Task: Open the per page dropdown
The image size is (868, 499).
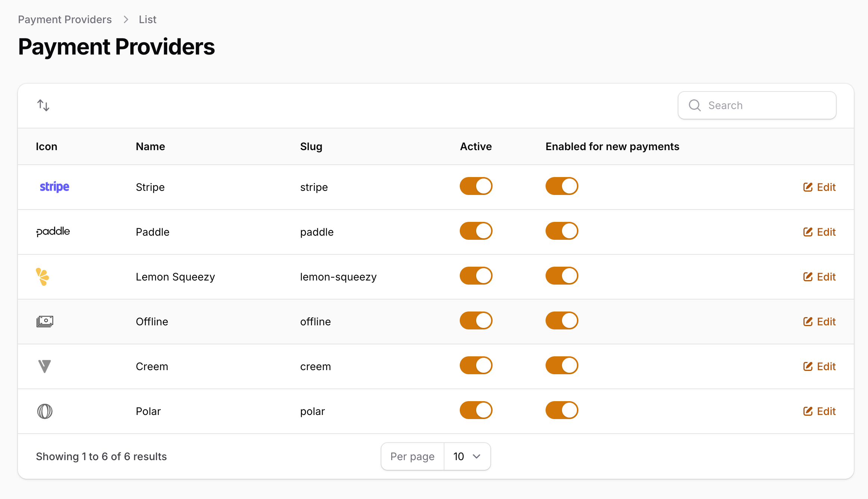Action: point(467,456)
